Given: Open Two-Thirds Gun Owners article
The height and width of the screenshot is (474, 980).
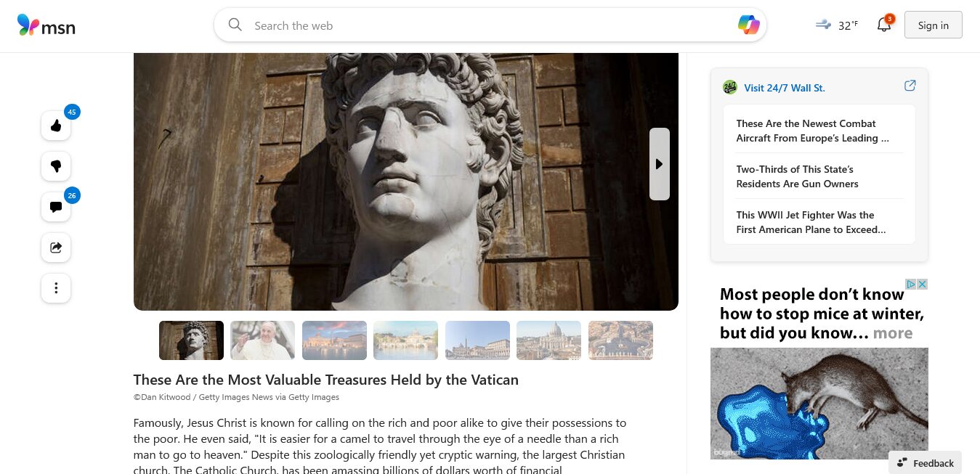Looking at the screenshot, I should (797, 176).
